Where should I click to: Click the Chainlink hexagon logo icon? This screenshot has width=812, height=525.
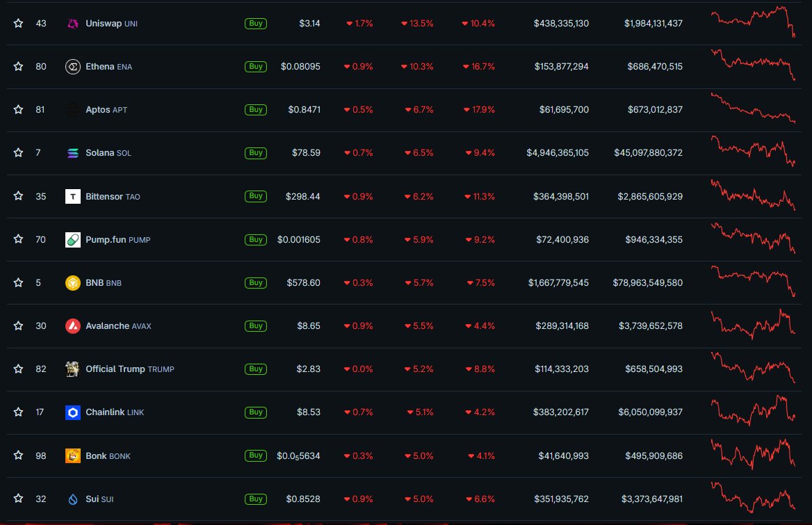click(73, 412)
